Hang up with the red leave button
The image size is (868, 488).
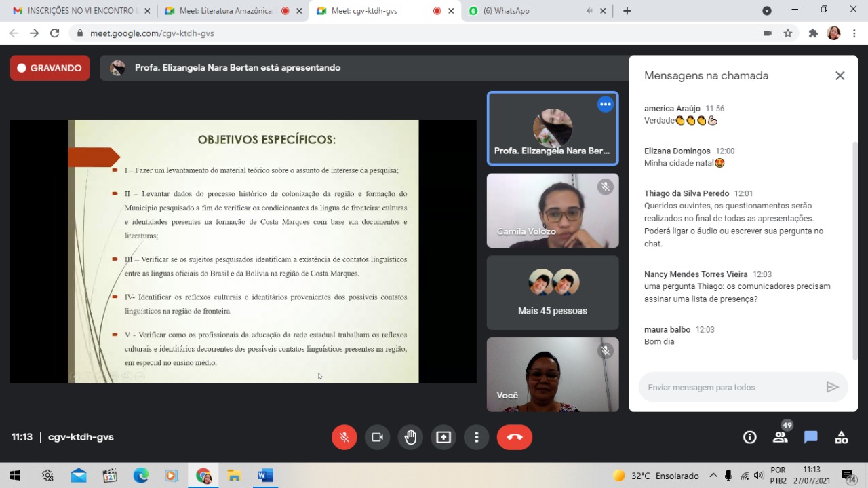point(514,437)
